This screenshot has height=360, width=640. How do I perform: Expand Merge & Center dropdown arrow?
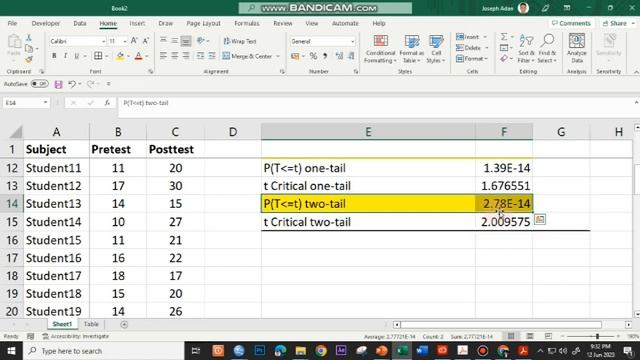(x=278, y=56)
